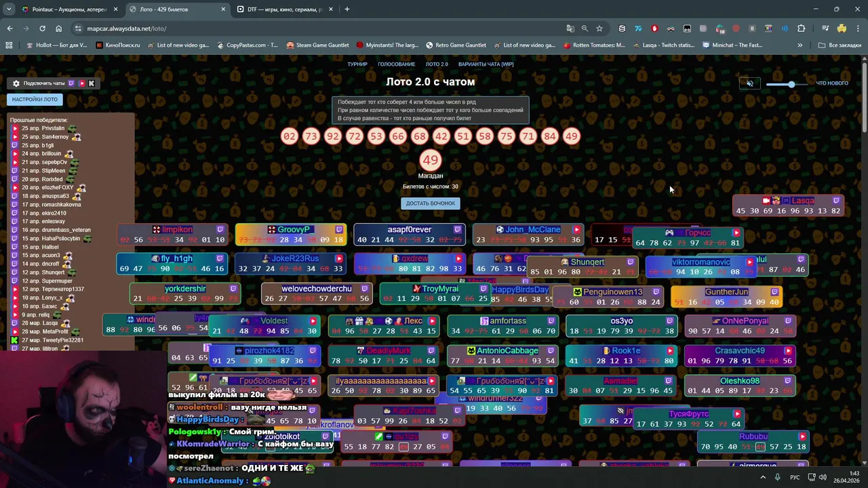Click Twitch icon on Oleshko98 ticket
Image resolution: width=868 pixels, height=488 pixels.
(789, 381)
